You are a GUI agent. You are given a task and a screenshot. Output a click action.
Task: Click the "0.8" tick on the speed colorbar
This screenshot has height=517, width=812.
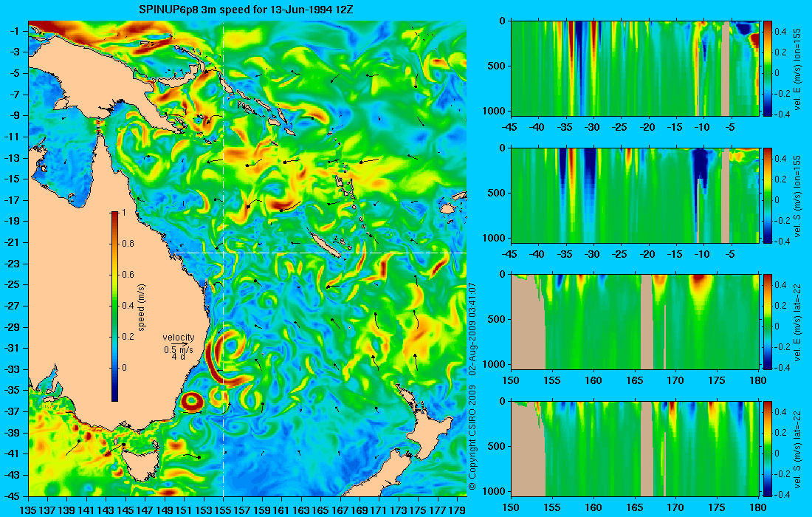click(x=128, y=244)
